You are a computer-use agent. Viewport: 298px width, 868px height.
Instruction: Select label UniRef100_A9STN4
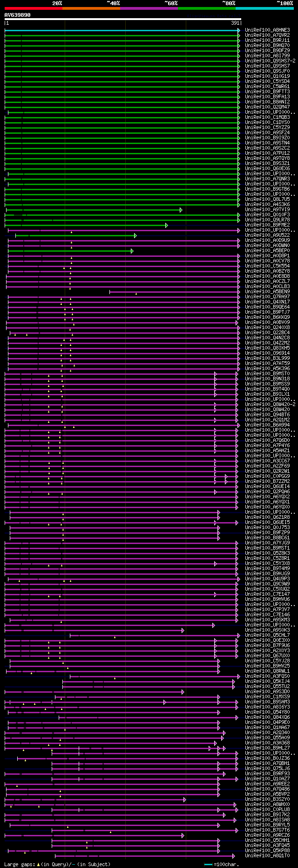(x=267, y=143)
